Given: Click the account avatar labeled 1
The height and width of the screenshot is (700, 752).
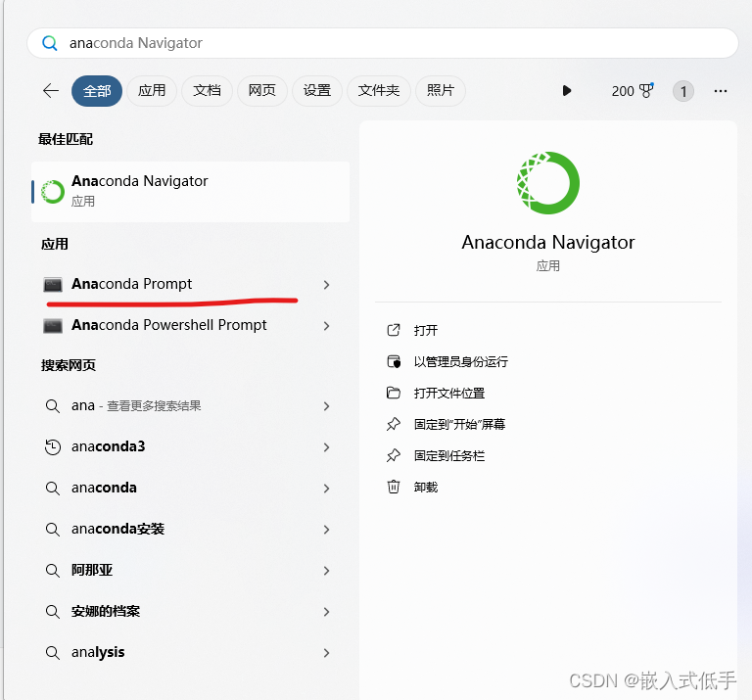Looking at the screenshot, I should (682, 91).
